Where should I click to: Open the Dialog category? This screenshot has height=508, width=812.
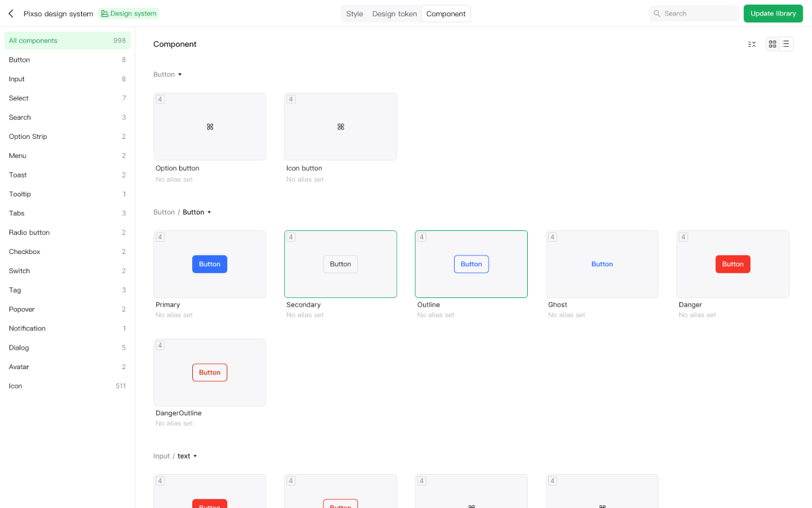[x=68, y=347]
